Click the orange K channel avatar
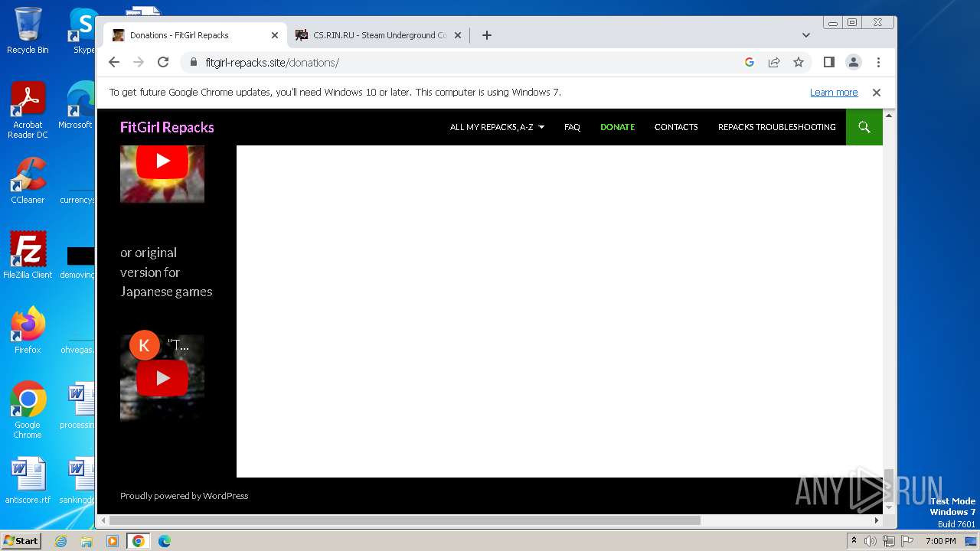This screenshot has width=980, height=551. click(144, 345)
